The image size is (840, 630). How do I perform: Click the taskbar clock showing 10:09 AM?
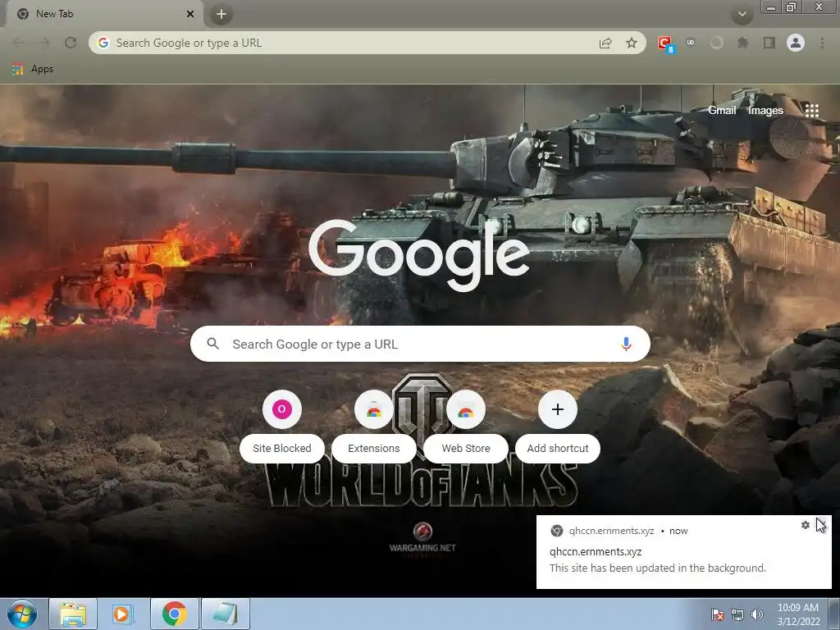798,614
